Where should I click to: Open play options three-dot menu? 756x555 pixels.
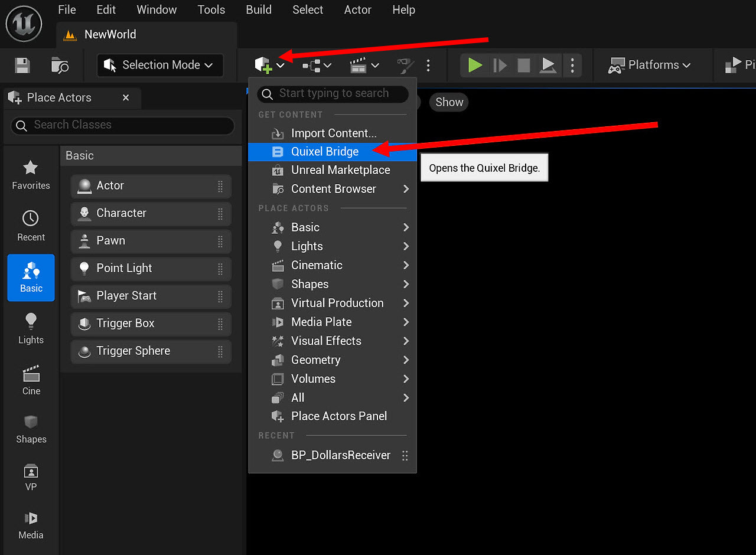coord(572,65)
